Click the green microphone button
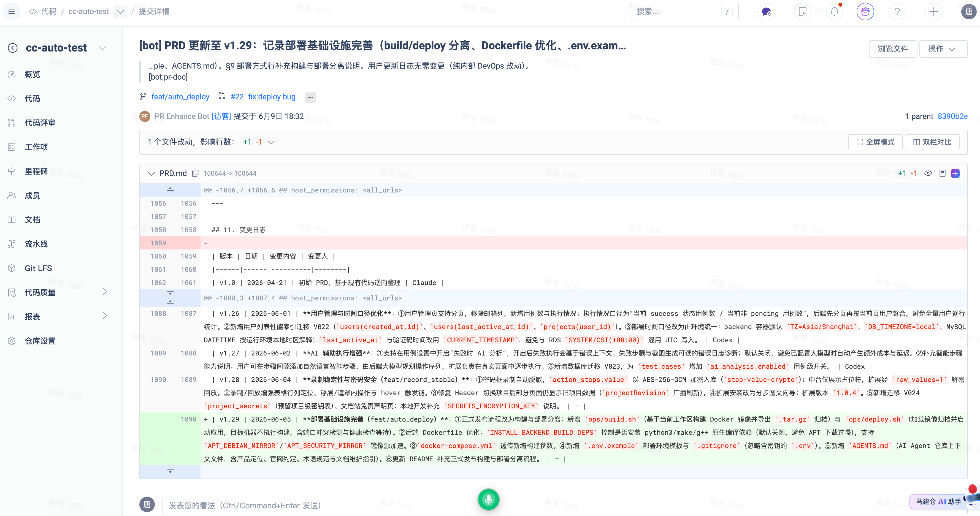Screen dimensions: 980x516 point(488,499)
